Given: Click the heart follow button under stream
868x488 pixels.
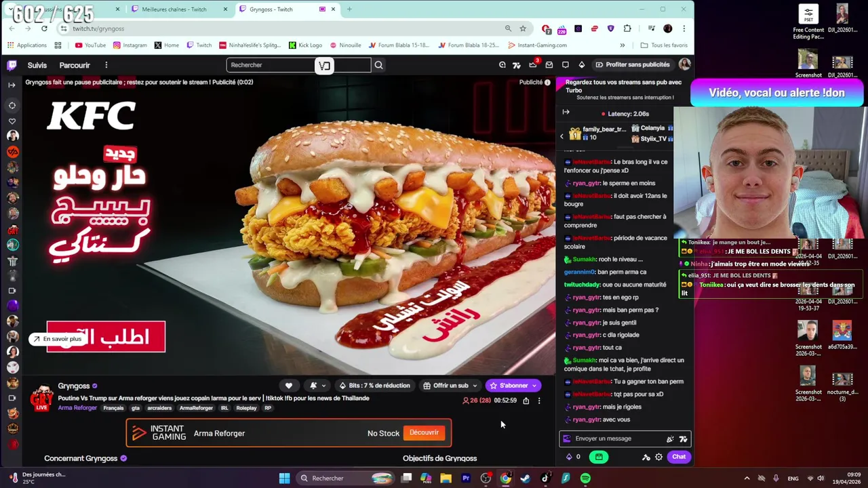Looking at the screenshot, I should 288,386.
